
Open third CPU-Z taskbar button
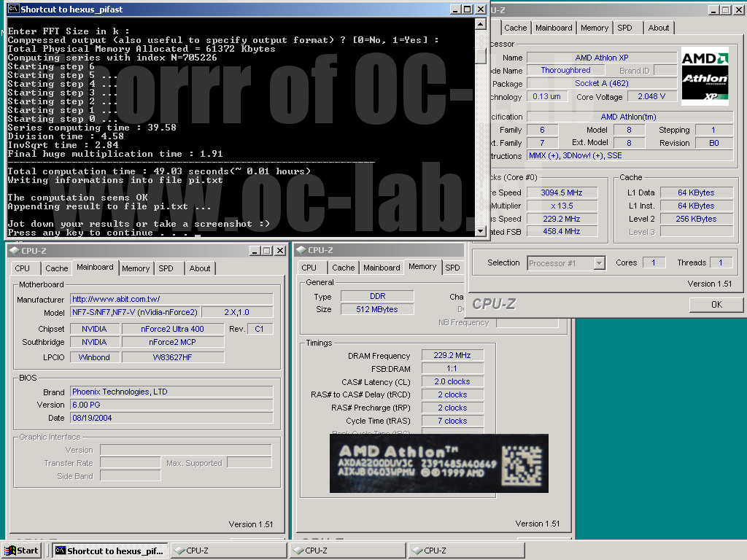point(467,551)
